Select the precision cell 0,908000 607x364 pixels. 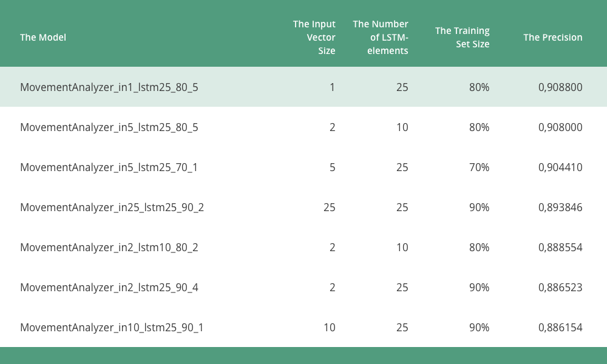(560, 127)
